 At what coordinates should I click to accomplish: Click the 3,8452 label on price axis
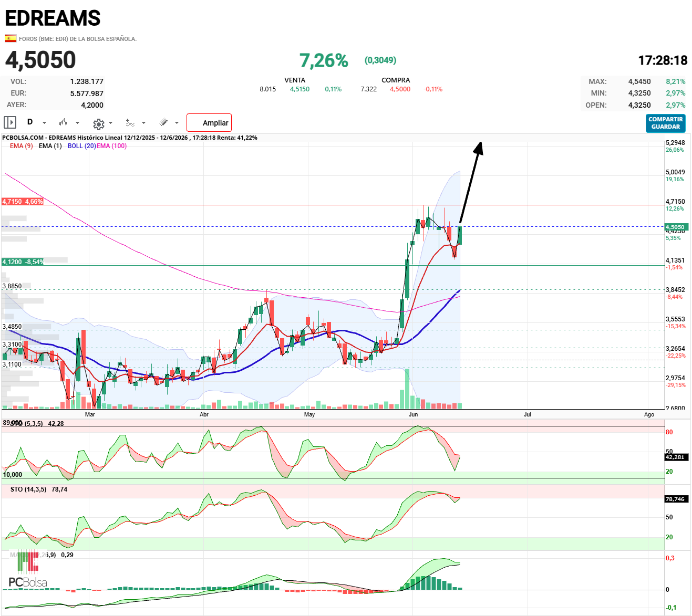tap(675, 290)
